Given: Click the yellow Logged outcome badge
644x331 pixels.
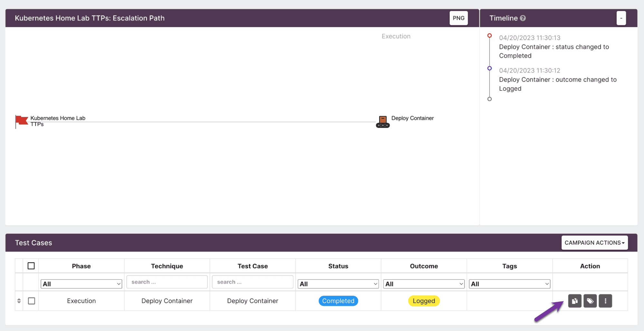Looking at the screenshot, I should pyautogui.click(x=424, y=301).
